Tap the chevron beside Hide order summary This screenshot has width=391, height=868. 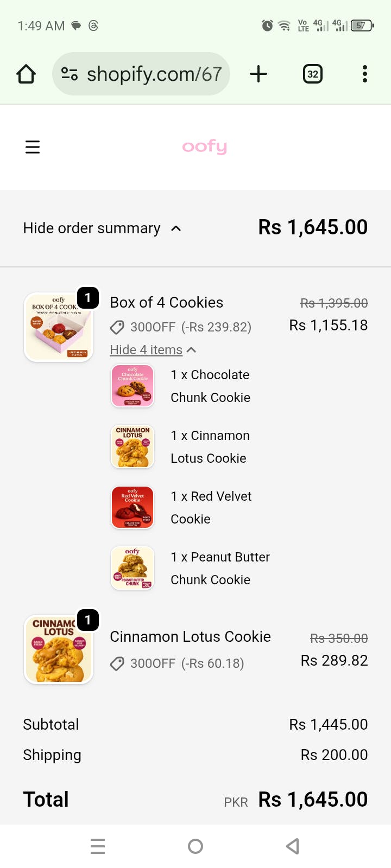click(x=176, y=228)
